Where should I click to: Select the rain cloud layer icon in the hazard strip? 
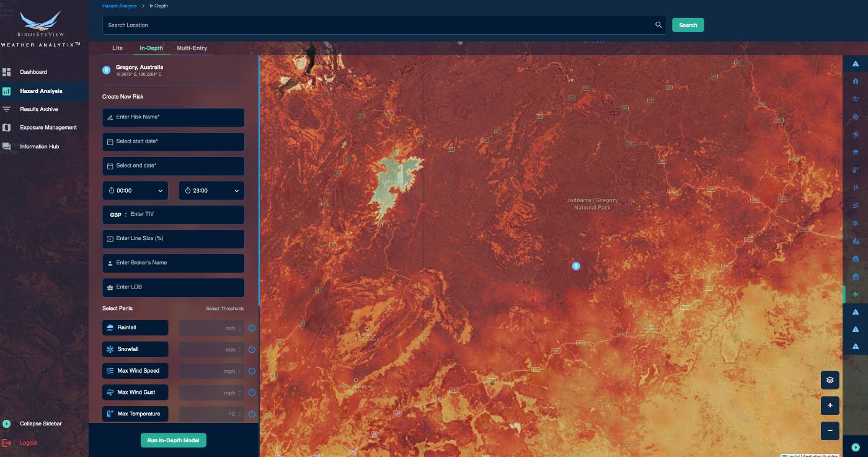click(856, 152)
